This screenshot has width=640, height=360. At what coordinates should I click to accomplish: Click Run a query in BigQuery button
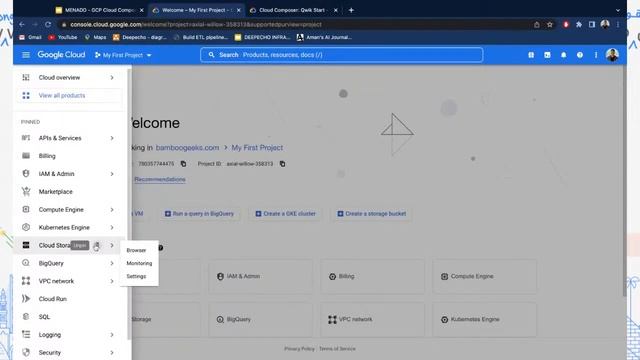point(199,213)
